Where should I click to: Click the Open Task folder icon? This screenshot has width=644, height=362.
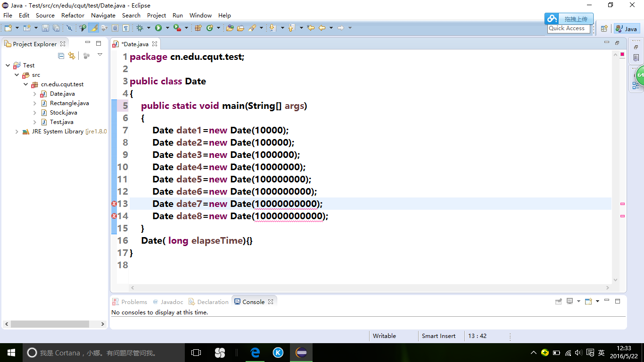240,28
